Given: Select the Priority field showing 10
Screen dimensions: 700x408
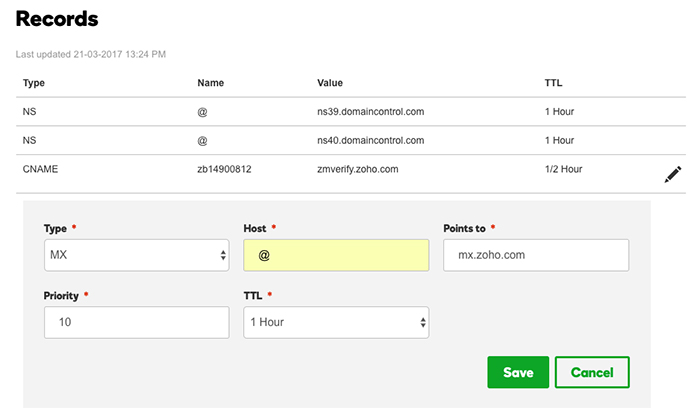Looking at the screenshot, I should 137,322.
